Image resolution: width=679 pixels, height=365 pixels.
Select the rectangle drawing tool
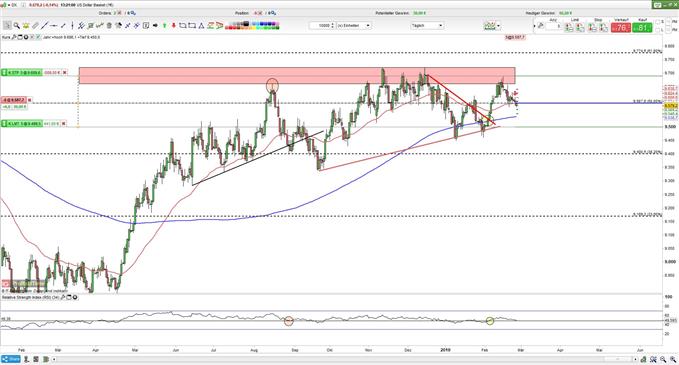[x=192, y=26]
